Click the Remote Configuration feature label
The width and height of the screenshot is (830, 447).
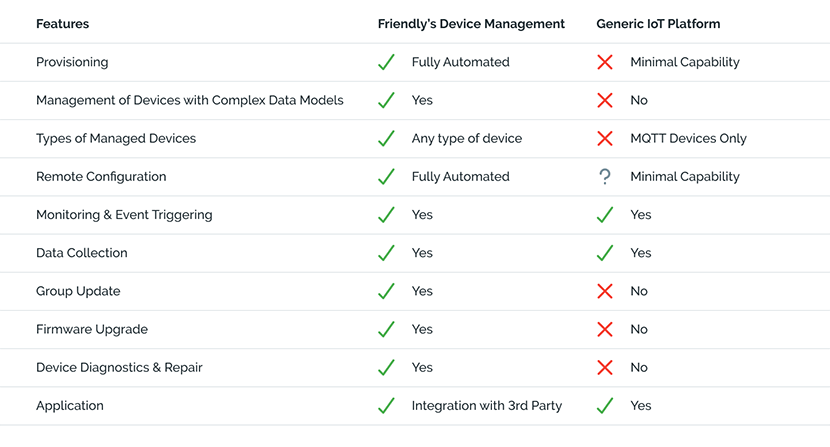(x=101, y=176)
